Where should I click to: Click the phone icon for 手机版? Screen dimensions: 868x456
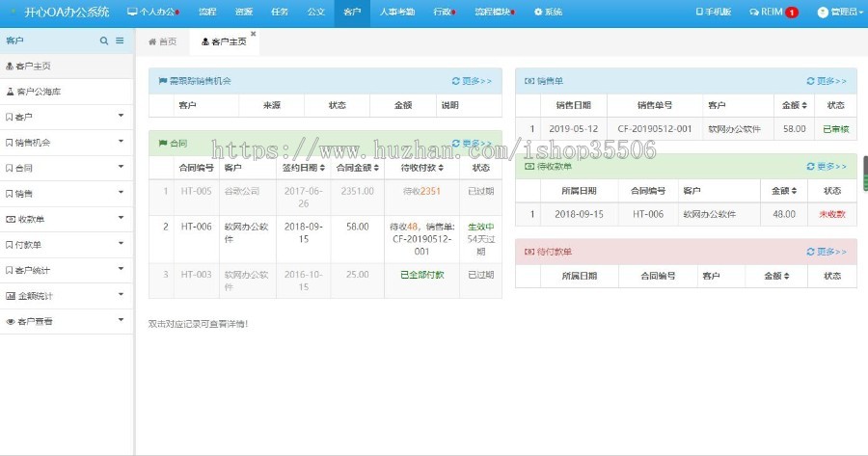(699, 12)
